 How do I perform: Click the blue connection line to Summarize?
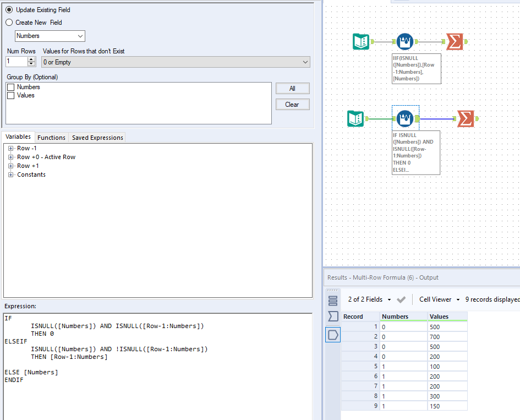click(437, 119)
